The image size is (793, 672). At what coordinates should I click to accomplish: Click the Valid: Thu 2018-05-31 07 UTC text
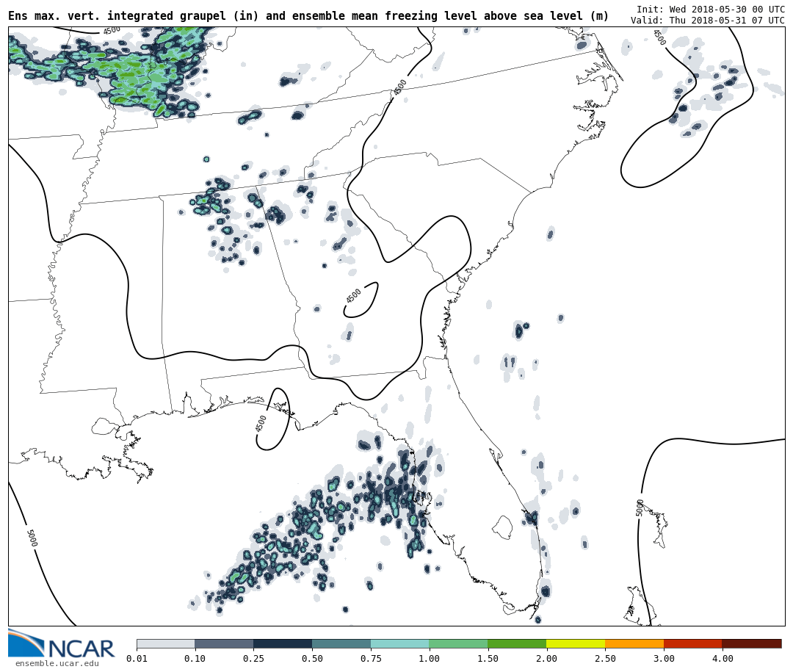[708, 21]
